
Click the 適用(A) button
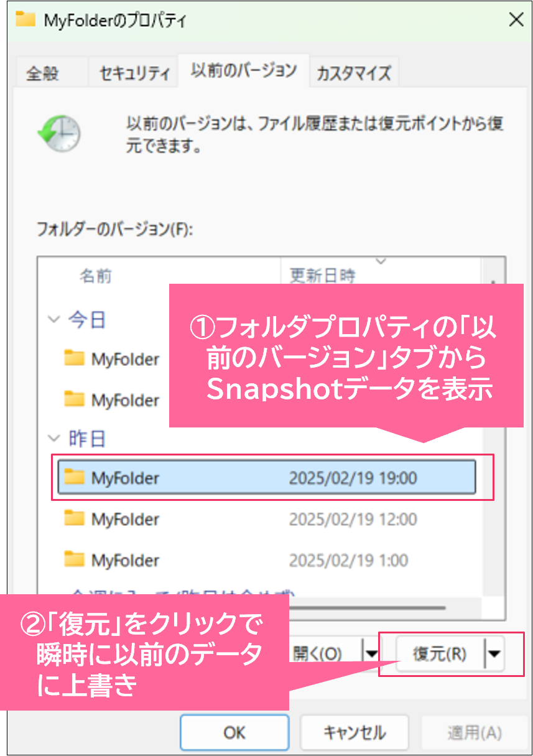pos(475,732)
